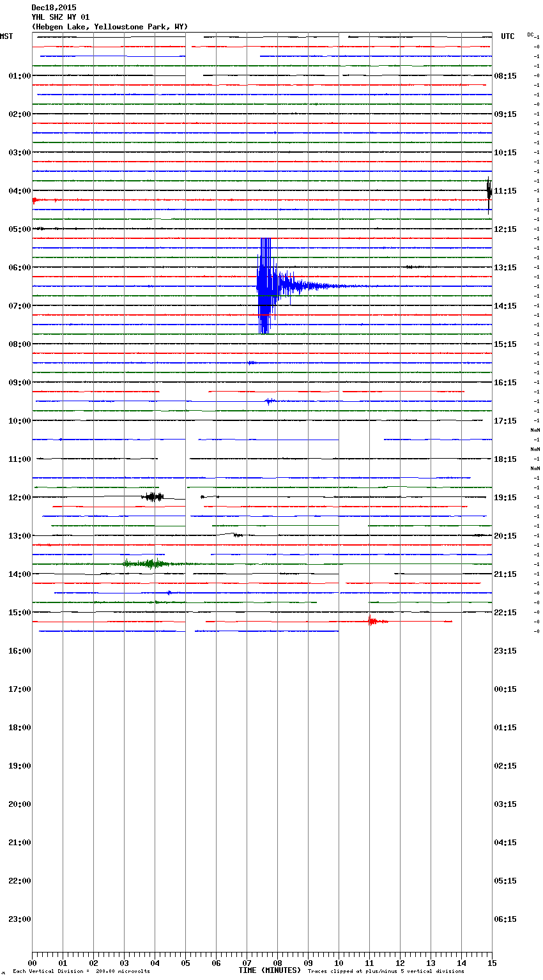Screen dimensions: 543x980
Task: Select the 08:00 MST hour label
Action: [20, 344]
